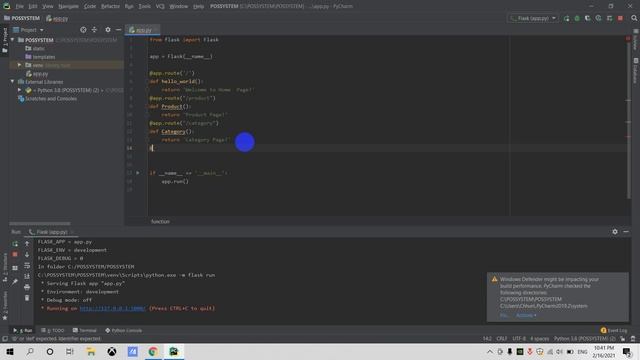The height and width of the screenshot is (360, 640).
Task: Open the File menu
Action: point(19,7)
